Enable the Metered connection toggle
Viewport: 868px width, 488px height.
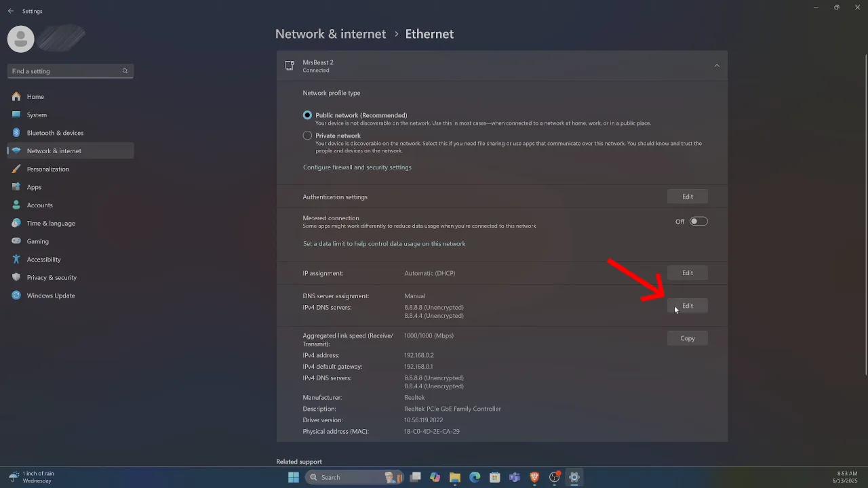698,221
